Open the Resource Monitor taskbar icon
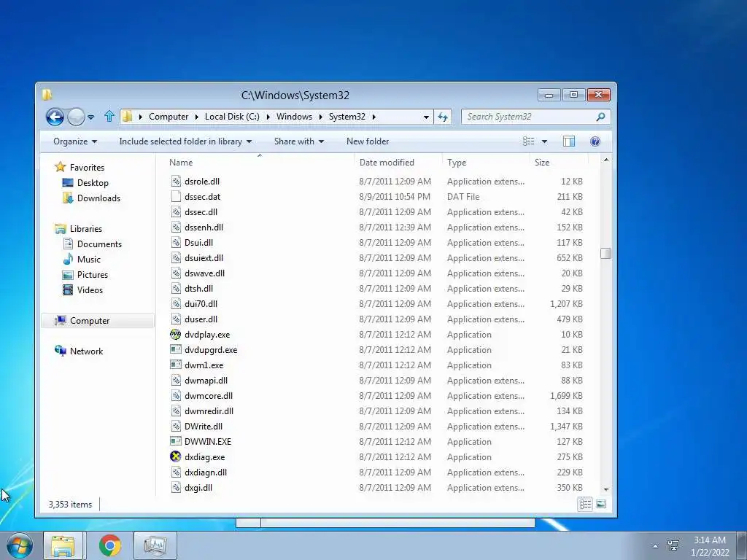Viewport: 747px width, 560px height. click(x=155, y=545)
